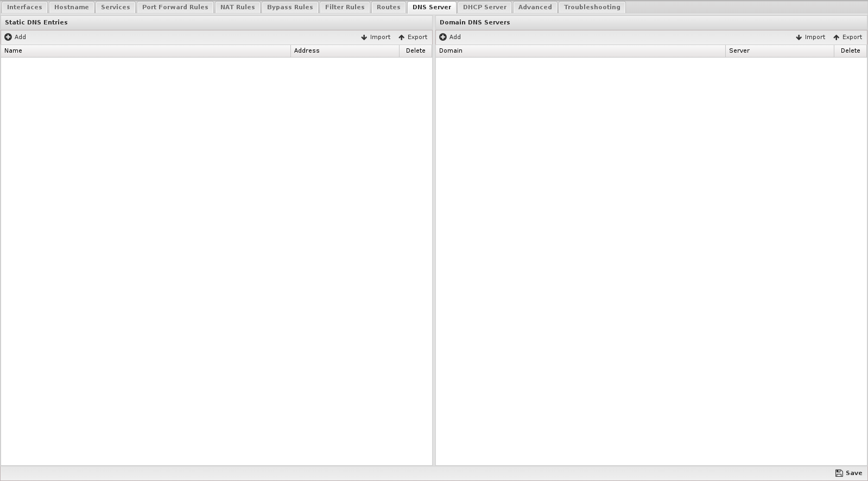
Task: Export Domain DNS Servers
Action: click(848, 37)
